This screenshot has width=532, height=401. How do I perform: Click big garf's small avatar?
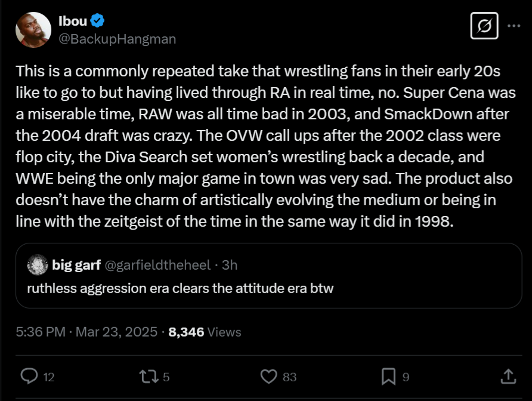pos(38,264)
